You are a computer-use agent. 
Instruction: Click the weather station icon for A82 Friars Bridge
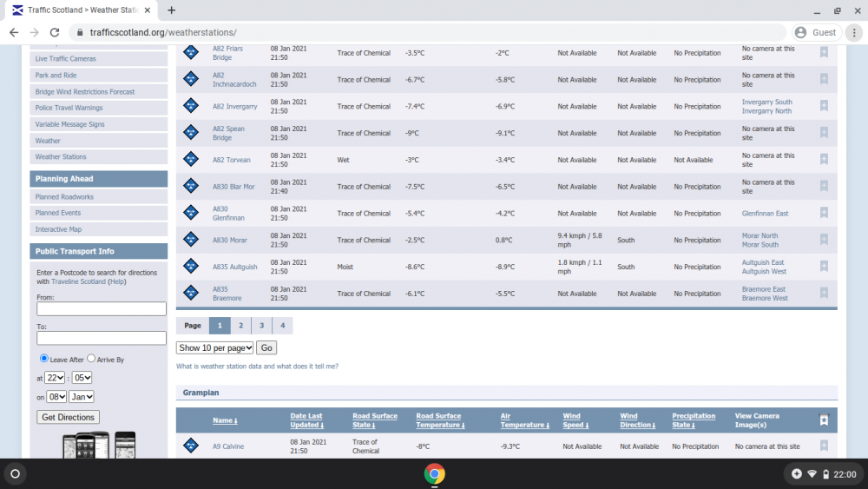tap(190, 53)
